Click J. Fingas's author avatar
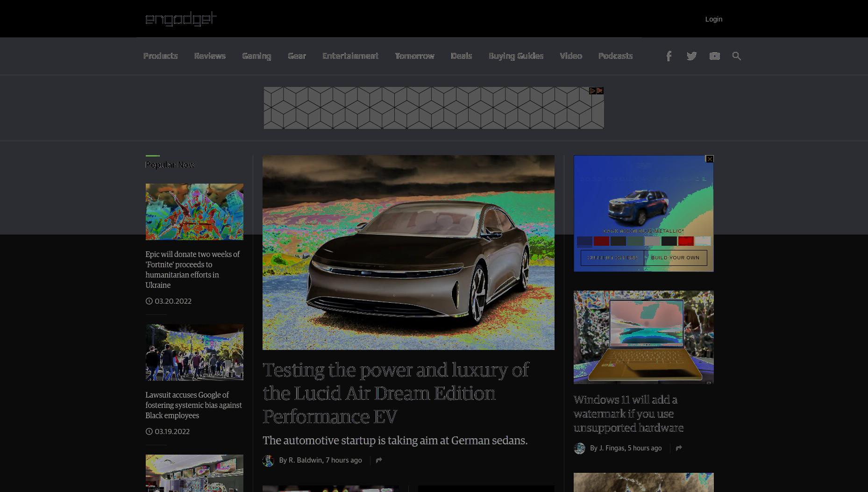 579,449
